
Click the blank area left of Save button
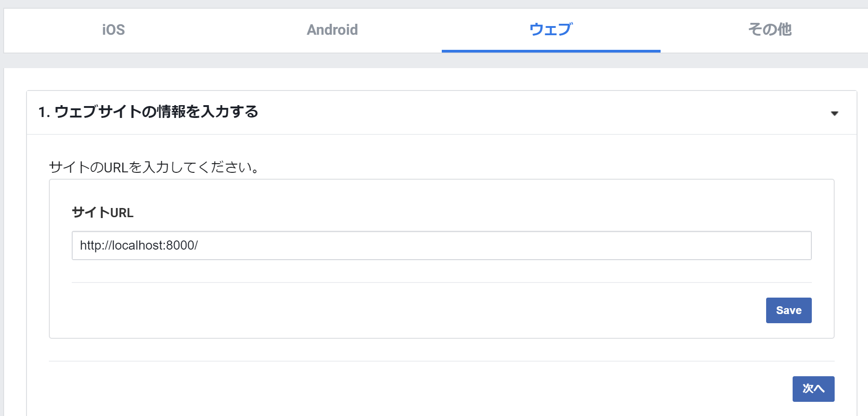click(x=411, y=310)
